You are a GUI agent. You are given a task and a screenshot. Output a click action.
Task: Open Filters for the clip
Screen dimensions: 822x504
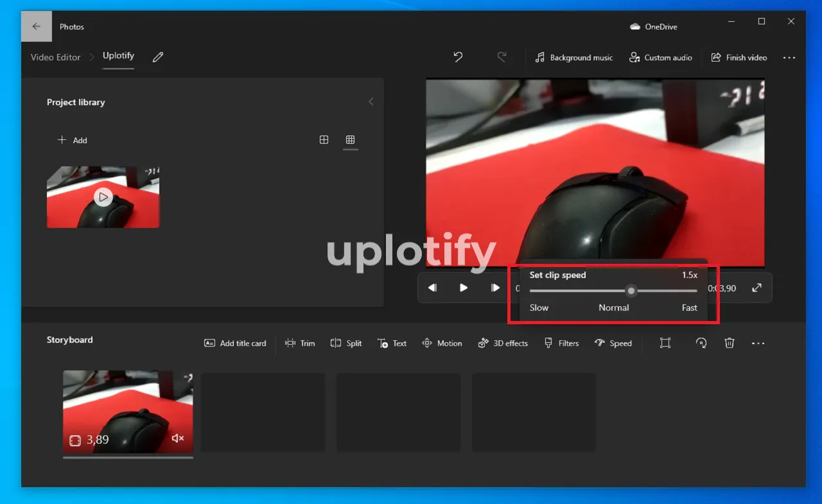tap(561, 343)
